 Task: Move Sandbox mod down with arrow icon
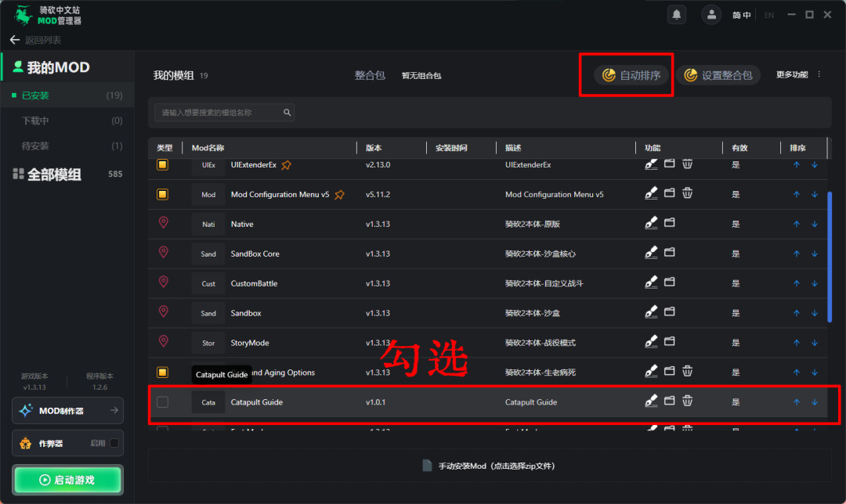tap(814, 313)
